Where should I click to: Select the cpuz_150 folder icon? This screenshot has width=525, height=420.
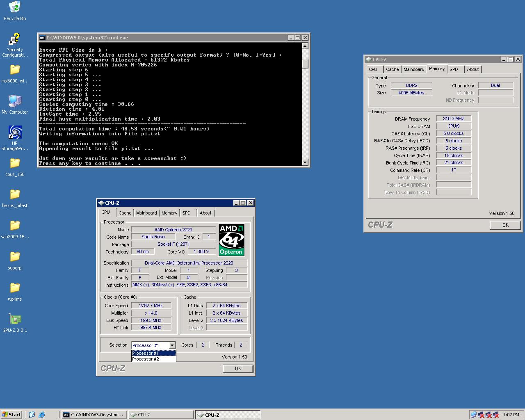click(x=15, y=163)
